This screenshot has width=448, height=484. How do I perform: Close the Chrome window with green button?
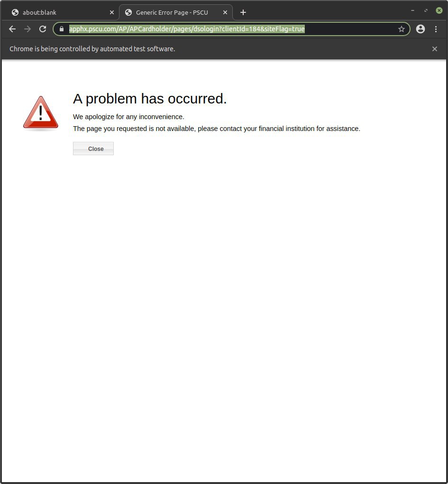(439, 10)
